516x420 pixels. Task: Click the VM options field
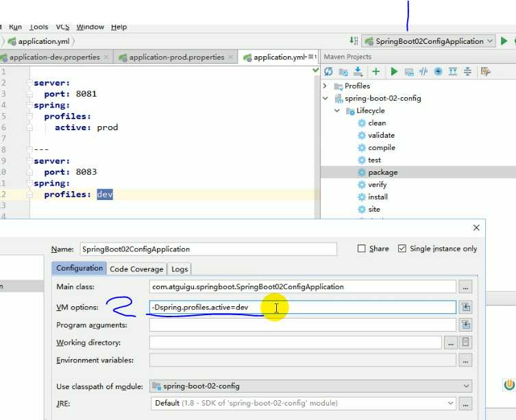tap(302, 308)
